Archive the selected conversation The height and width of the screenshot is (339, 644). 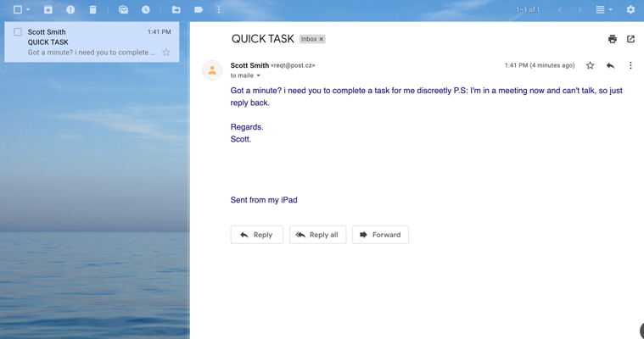tap(48, 9)
